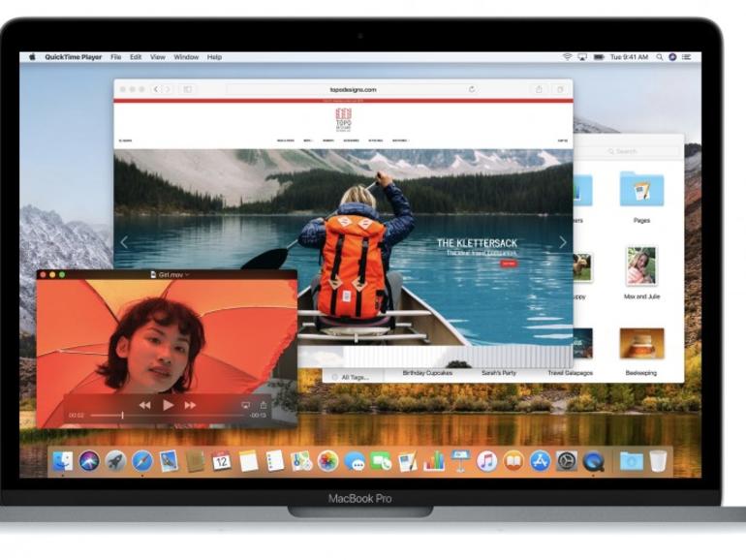
Task: Click the clock Tue 9:41 AM
Action: click(629, 57)
